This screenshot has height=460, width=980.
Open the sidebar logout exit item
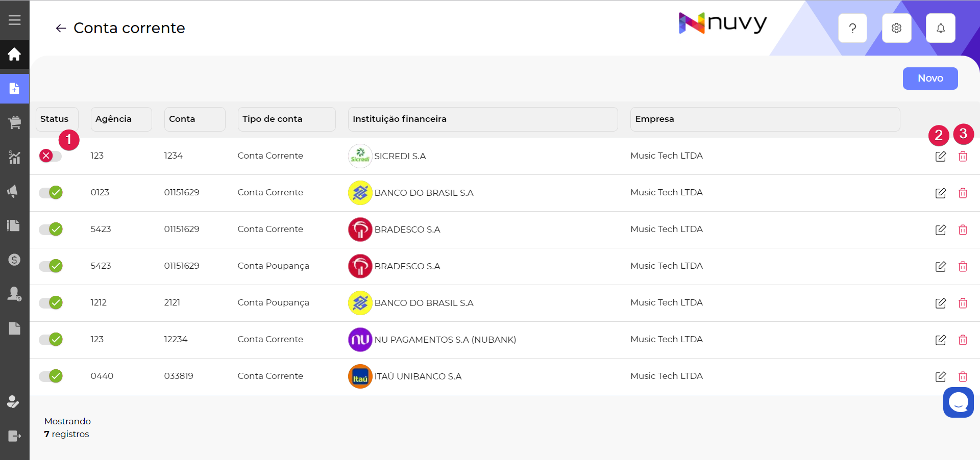pyautogui.click(x=14, y=436)
